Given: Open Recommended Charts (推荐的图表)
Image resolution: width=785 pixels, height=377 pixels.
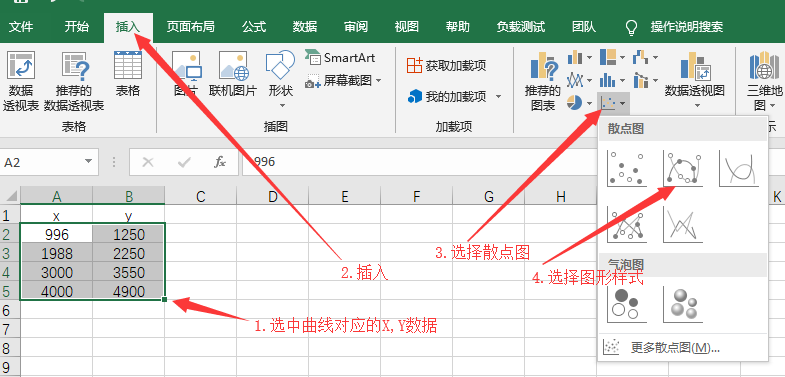Looking at the screenshot, I should pos(543,81).
